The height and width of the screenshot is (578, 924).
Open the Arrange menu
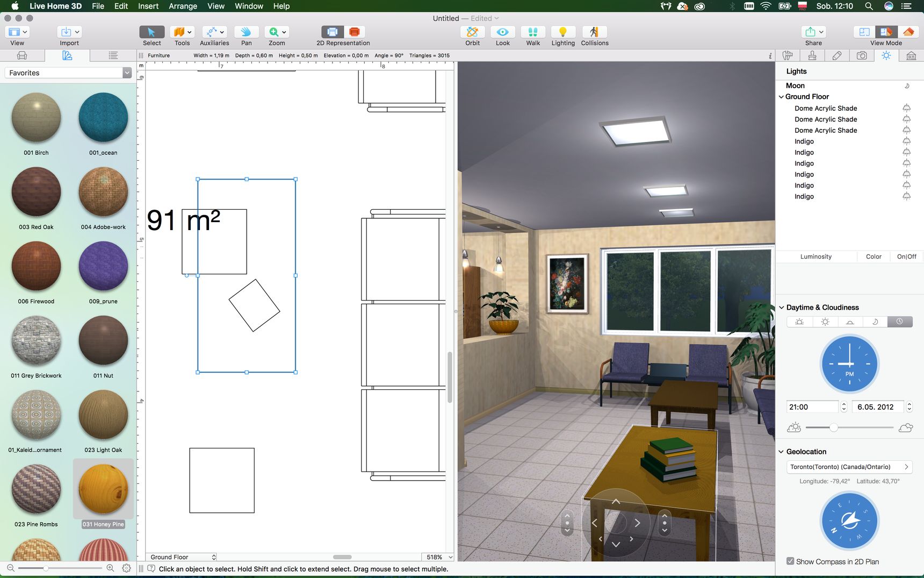coord(183,6)
